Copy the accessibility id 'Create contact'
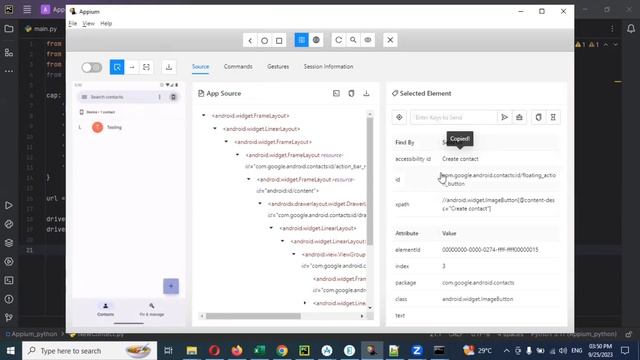This screenshot has width=640, height=360. click(x=460, y=159)
